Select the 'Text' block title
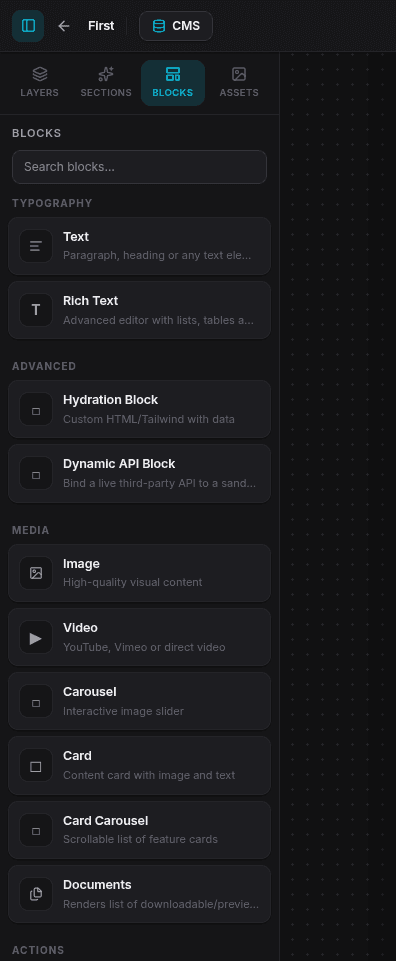This screenshot has height=961, width=396. tap(76, 237)
